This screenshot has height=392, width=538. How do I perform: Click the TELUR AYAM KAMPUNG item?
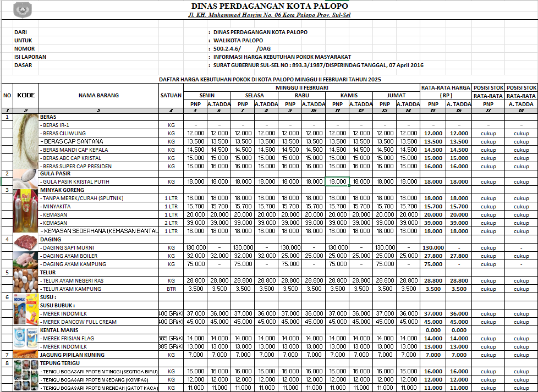pyautogui.click(x=70, y=289)
